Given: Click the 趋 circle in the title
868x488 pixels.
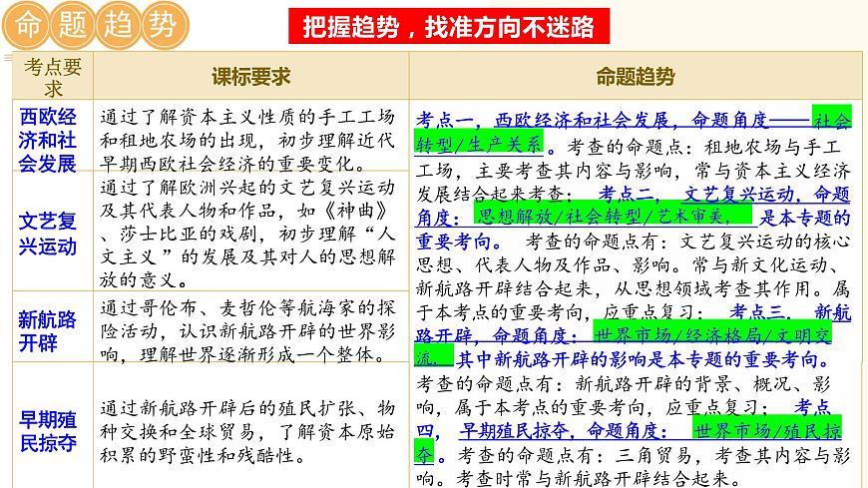Looking at the screenshot, I should pyautogui.click(x=118, y=26).
